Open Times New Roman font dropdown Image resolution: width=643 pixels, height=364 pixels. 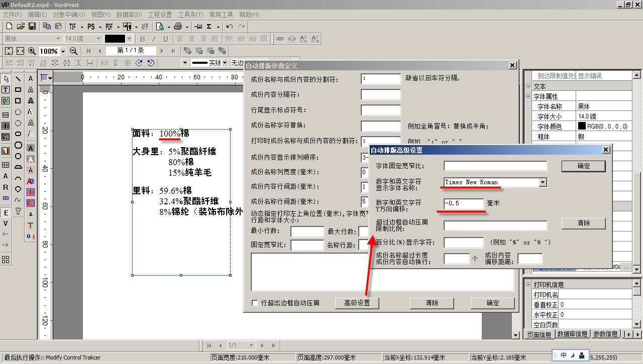coord(543,183)
